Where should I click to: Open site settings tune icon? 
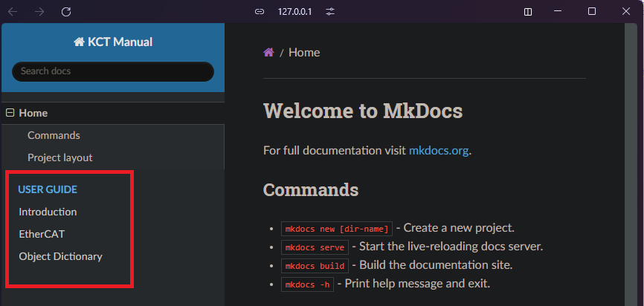330,12
